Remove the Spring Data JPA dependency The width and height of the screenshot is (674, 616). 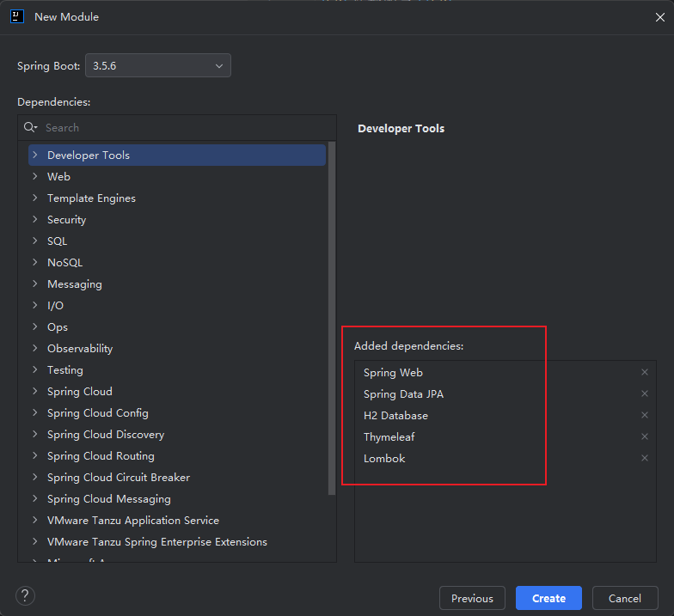click(x=645, y=393)
